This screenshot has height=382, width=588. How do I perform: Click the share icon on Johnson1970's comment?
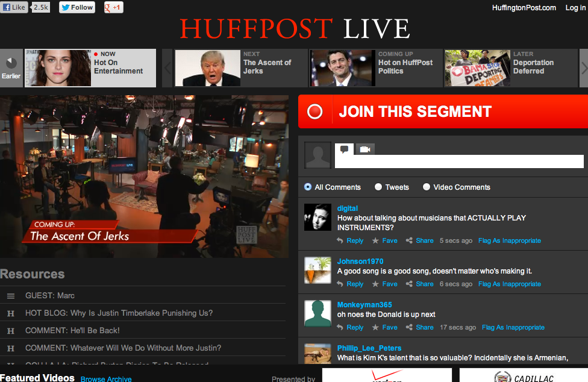click(409, 284)
